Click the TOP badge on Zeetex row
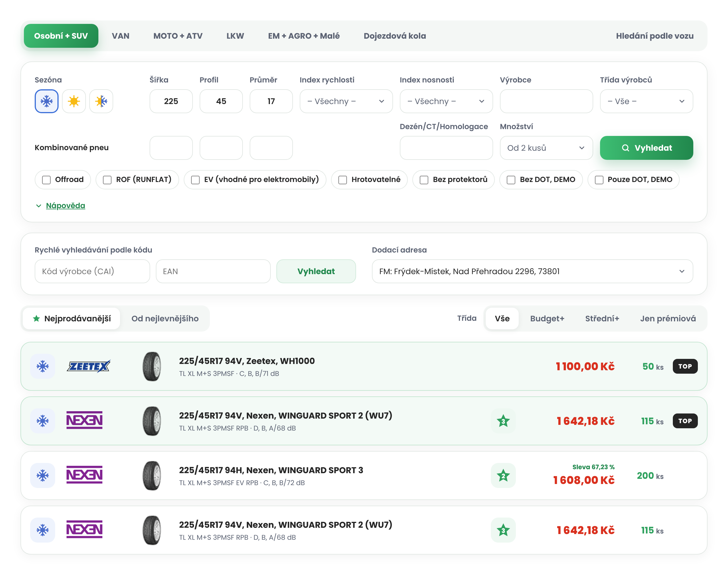Image resolution: width=728 pixels, height=575 pixels. [x=685, y=366]
